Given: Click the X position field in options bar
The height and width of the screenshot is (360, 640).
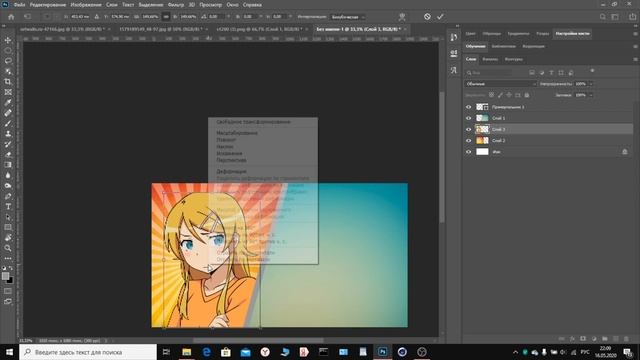Looking at the screenshot, I should (x=80, y=17).
